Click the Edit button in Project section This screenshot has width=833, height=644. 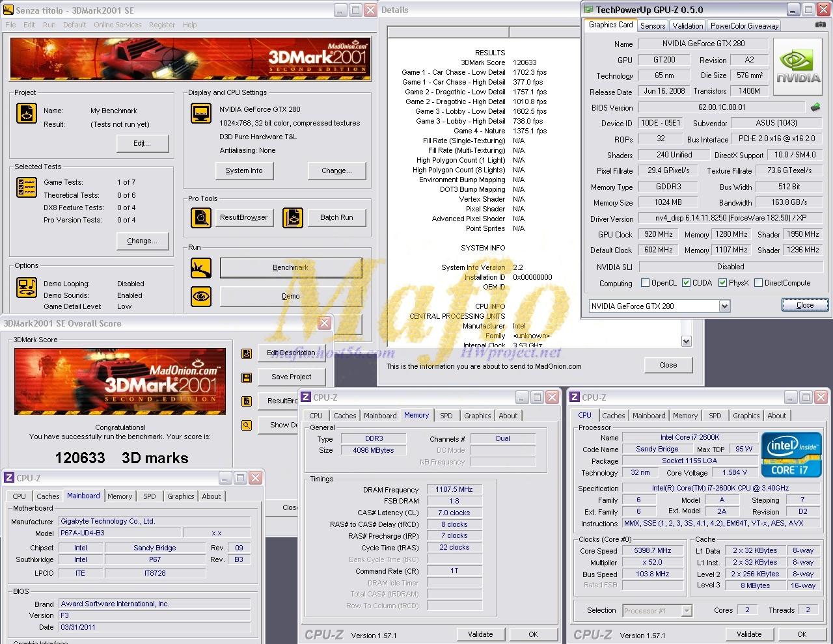(143, 144)
